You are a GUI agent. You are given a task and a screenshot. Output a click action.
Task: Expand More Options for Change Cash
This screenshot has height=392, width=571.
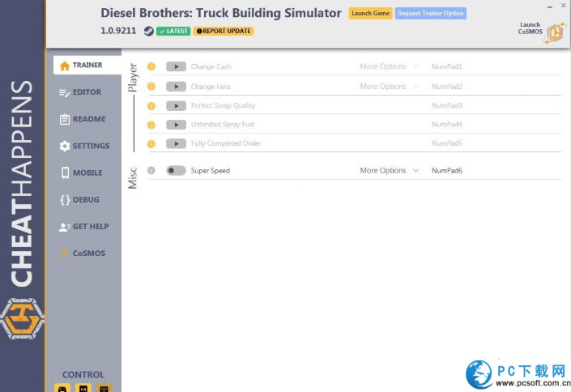(x=389, y=66)
